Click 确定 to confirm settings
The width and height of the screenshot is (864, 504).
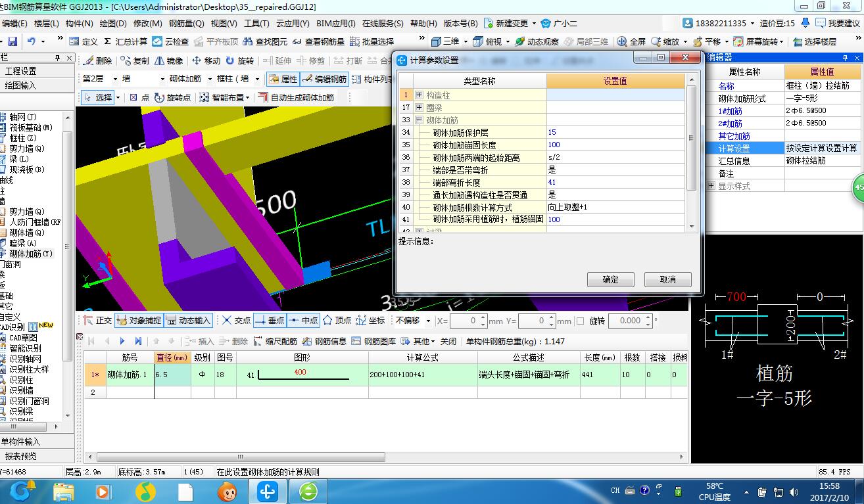(611, 279)
